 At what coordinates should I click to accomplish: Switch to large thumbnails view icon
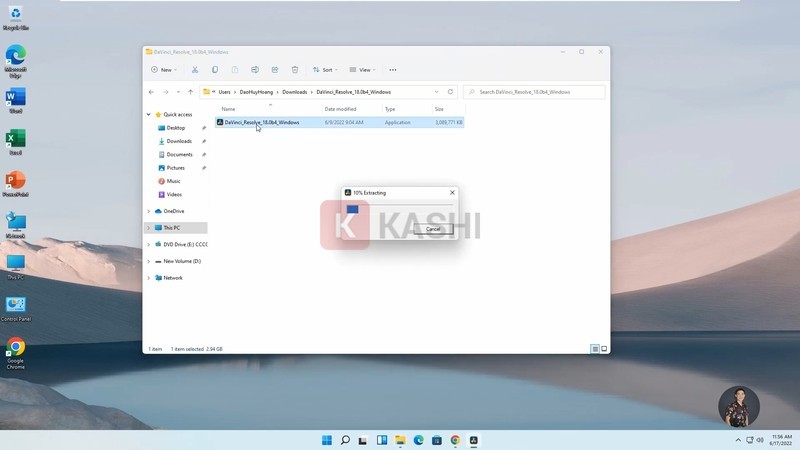click(x=604, y=349)
